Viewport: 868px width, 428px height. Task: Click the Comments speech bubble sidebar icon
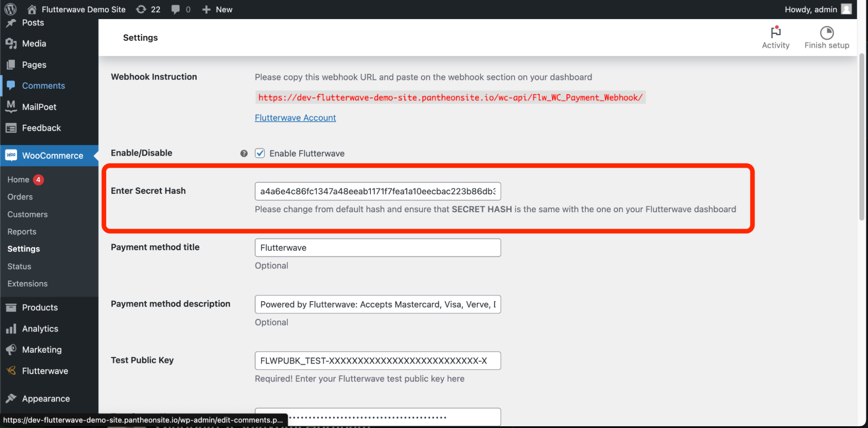11,86
